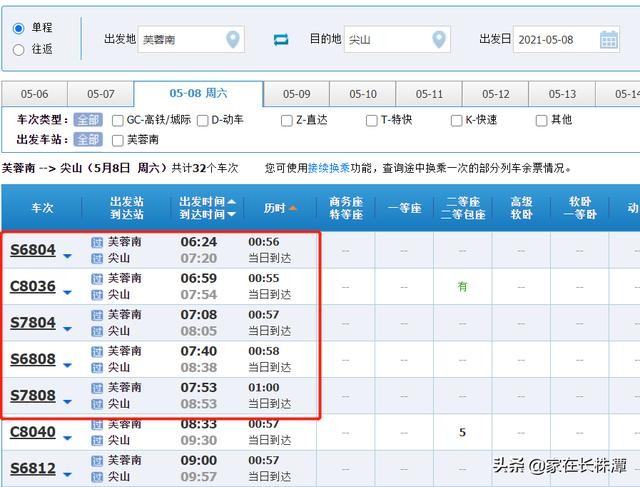Expand the stop list arrow beside S6812
The height and width of the screenshot is (487, 640).
67,474
